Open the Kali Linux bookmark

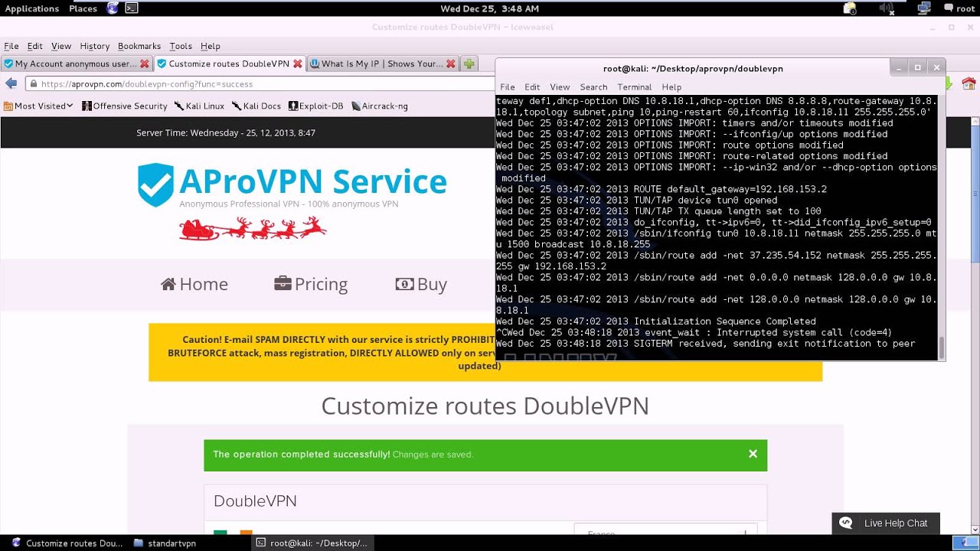pyautogui.click(x=199, y=106)
